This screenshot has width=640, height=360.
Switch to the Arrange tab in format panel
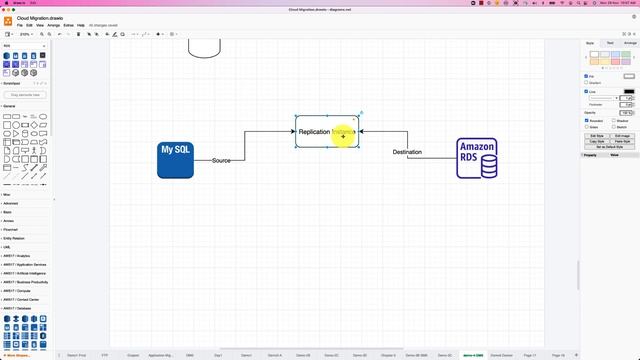tap(630, 43)
